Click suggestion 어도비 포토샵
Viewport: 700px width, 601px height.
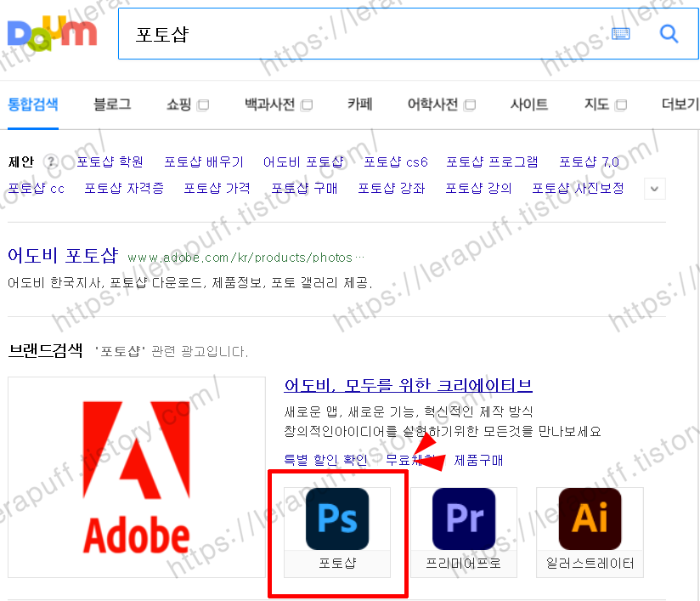click(303, 162)
